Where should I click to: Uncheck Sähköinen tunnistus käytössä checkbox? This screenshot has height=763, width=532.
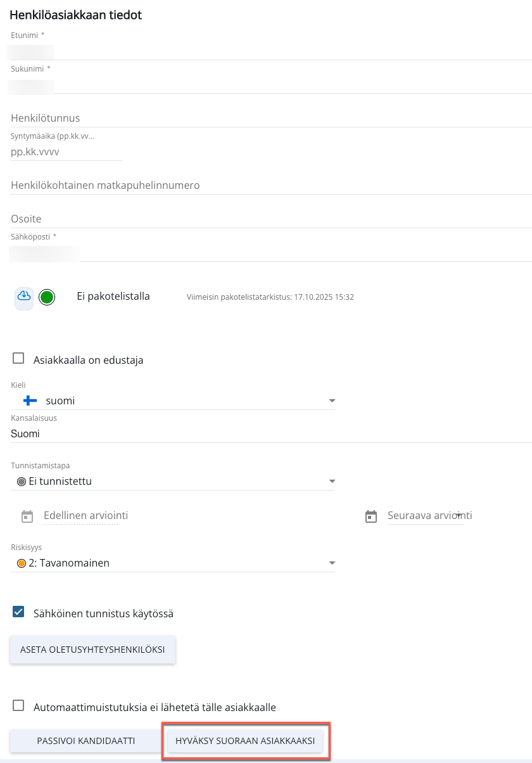pyautogui.click(x=19, y=613)
